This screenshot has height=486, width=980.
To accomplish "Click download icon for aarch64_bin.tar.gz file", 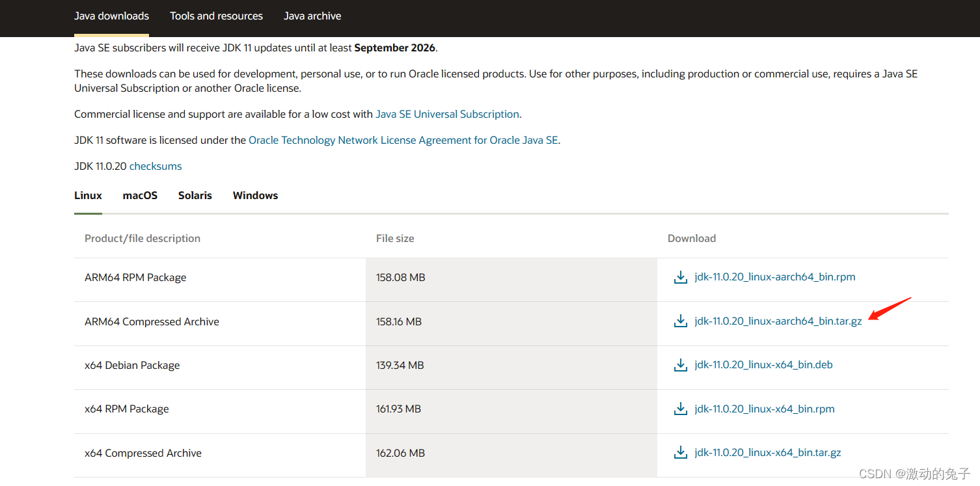I will (x=681, y=321).
